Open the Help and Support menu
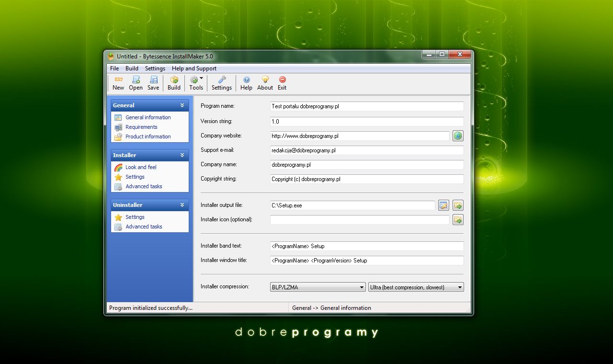Screen dimensions: 613x364 pos(194,68)
